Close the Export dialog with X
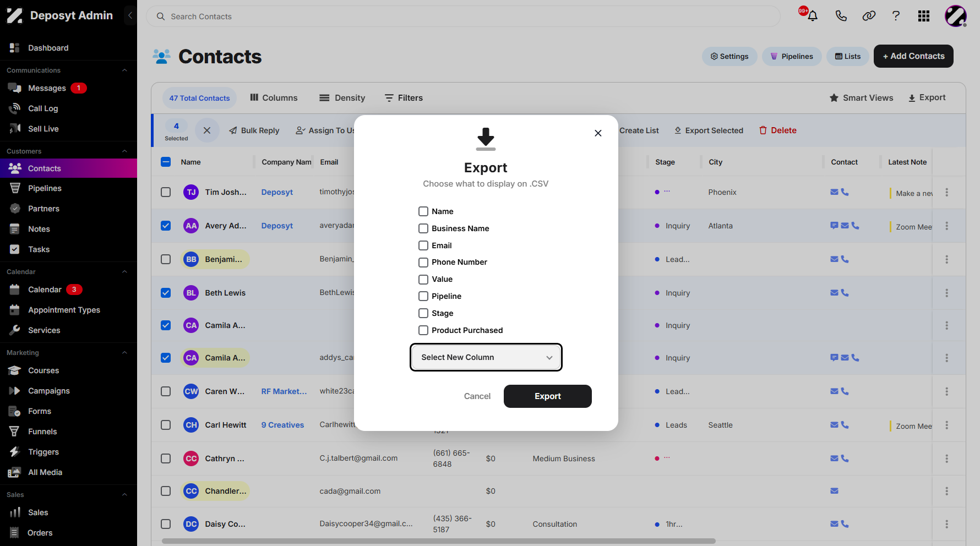Screen dimensions: 980x546 [x=598, y=133]
